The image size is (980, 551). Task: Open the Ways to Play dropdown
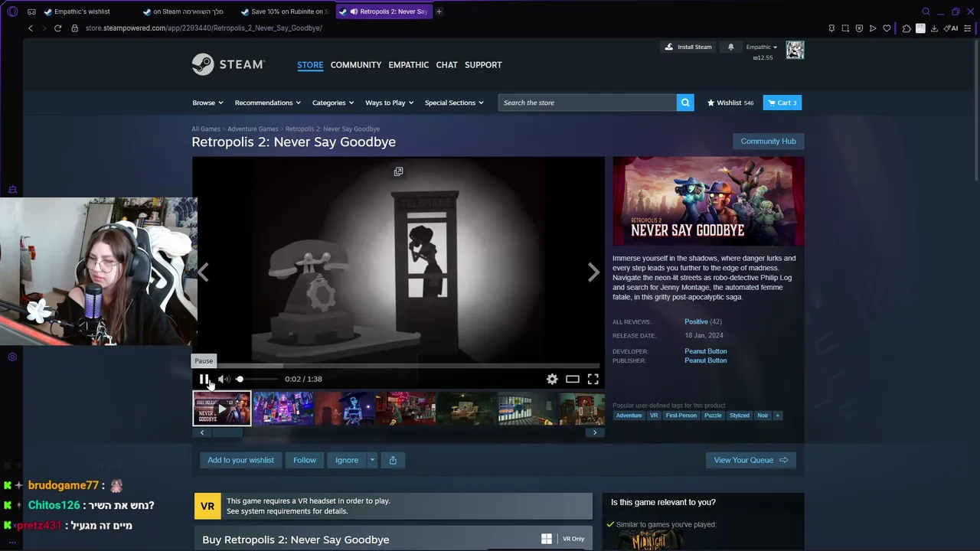tap(390, 103)
